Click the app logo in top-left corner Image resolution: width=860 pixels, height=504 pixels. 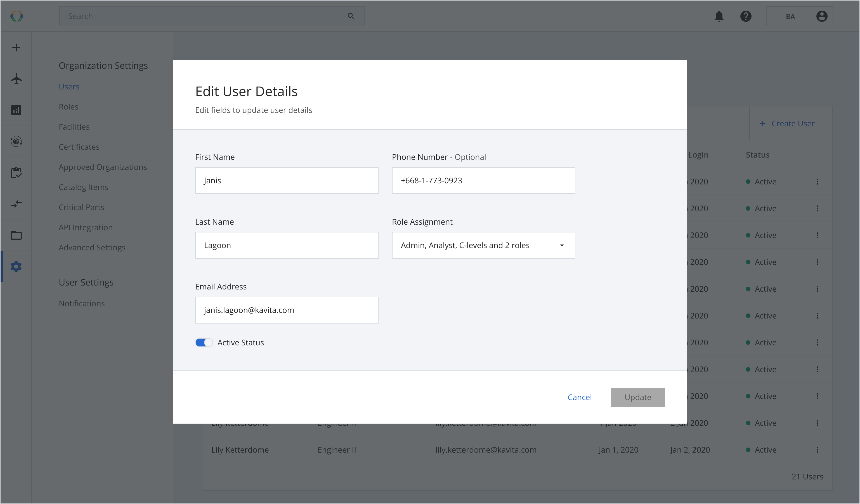(16, 16)
